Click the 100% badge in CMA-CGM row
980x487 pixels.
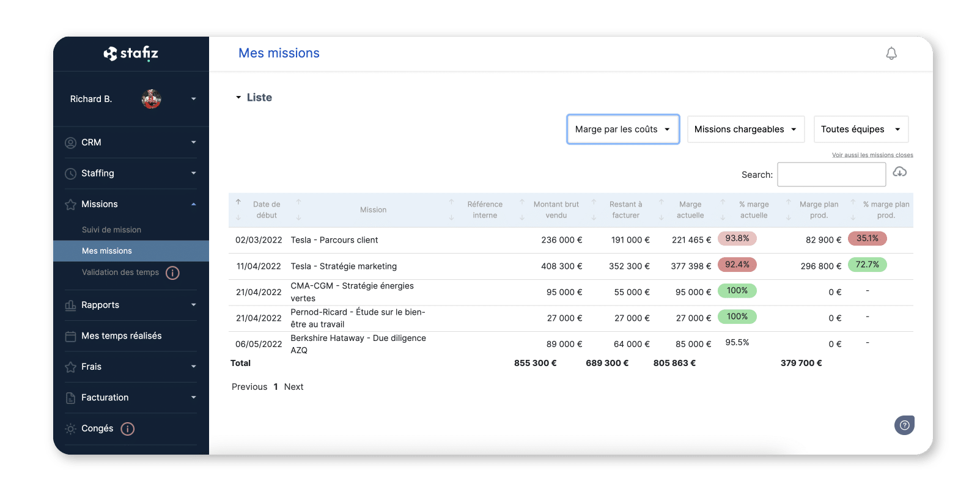(x=737, y=291)
